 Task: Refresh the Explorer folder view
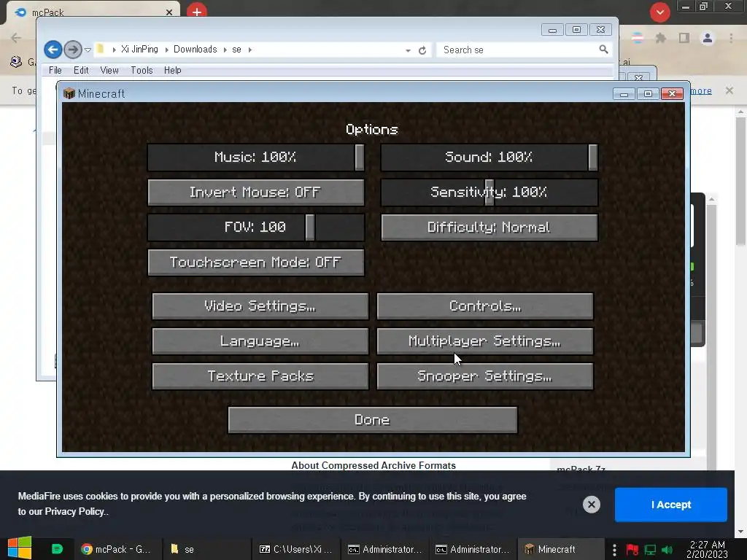[x=422, y=50]
